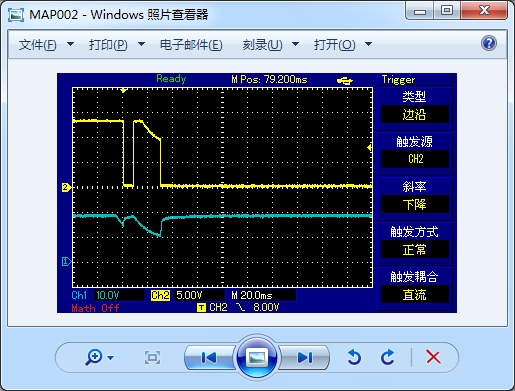
Task: Open the 打开(O) menu
Action: point(334,45)
